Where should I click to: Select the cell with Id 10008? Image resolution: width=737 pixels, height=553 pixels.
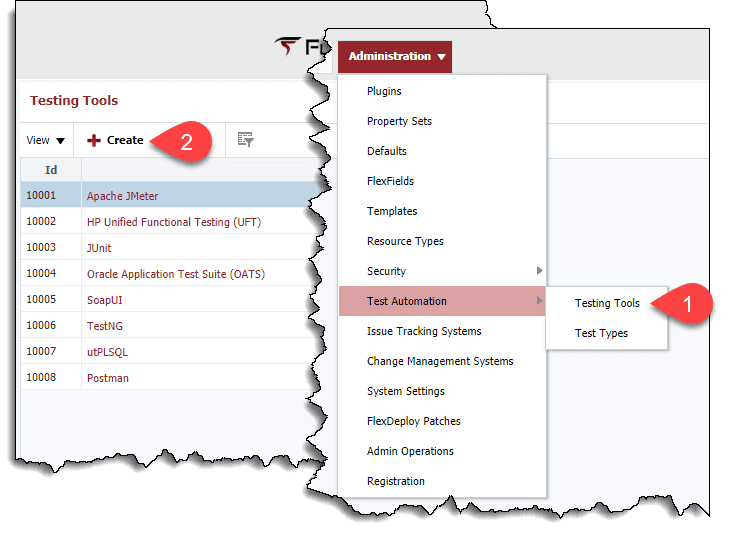click(51, 377)
